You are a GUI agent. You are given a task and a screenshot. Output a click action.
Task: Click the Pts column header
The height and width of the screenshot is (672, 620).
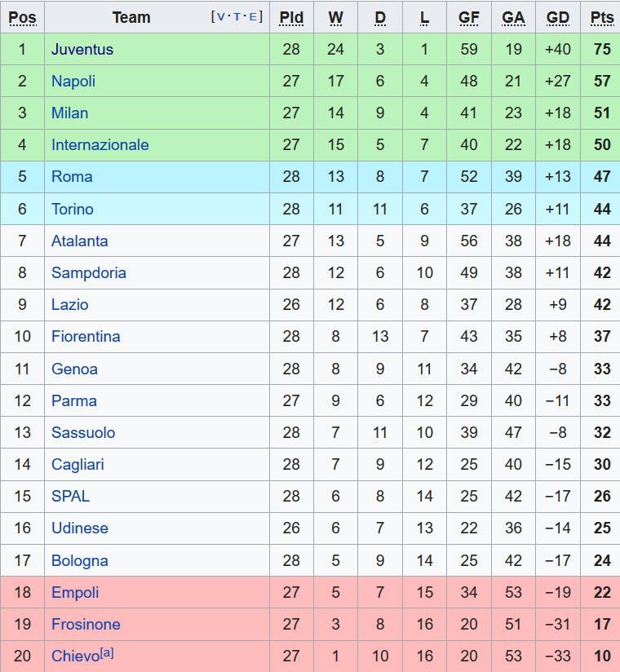click(602, 17)
